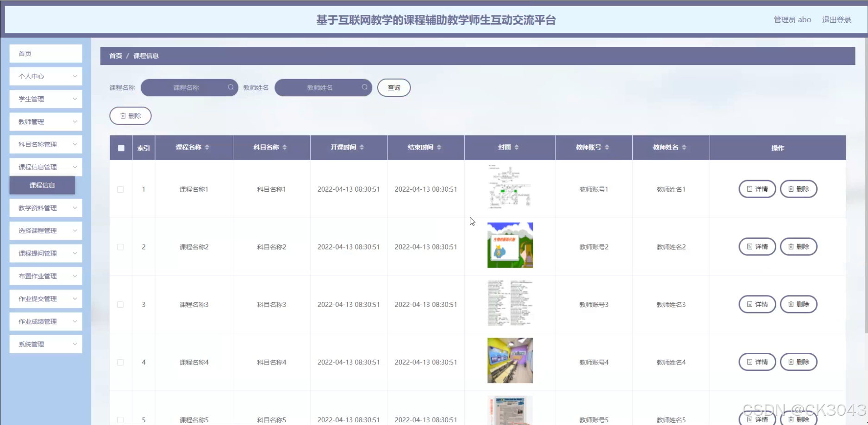Viewport: 868px width, 425px height.
Task: Open the 课程信息 submenu item
Action: point(42,185)
